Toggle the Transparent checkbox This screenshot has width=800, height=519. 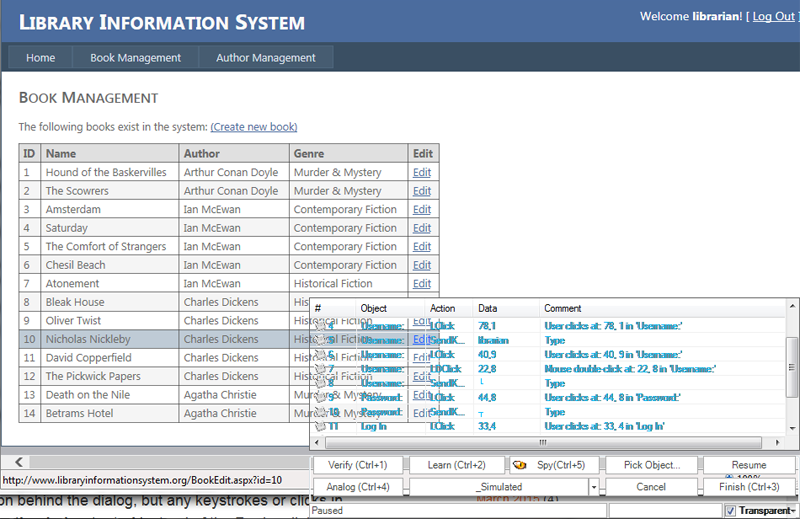[x=731, y=511]
